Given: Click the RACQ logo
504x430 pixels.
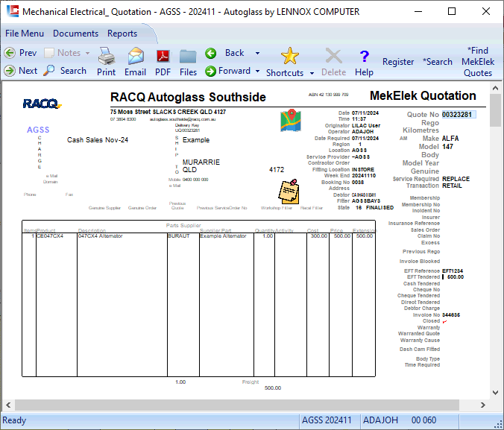Looking at the screenshot, I should [x=42, y=104].
